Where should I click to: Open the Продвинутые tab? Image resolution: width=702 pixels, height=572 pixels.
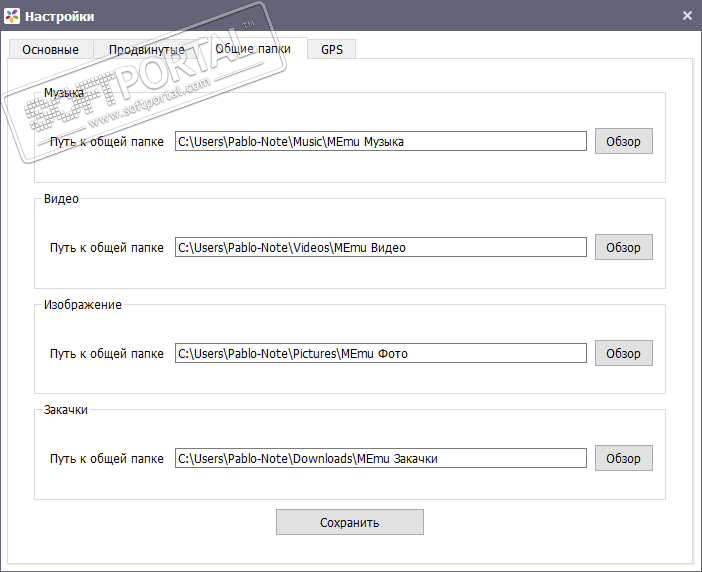(146, 49)
